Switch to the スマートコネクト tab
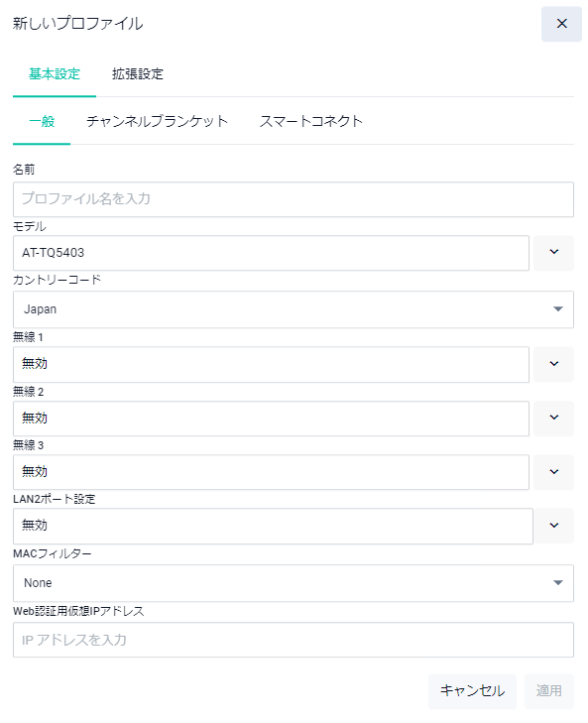 [x=310, y=122]
